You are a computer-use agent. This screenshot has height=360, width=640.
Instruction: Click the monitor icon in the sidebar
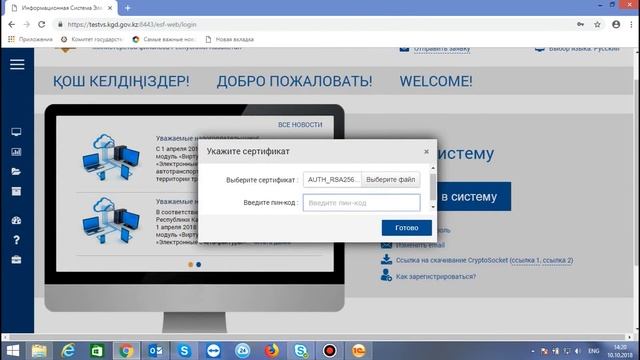(16, 132)
